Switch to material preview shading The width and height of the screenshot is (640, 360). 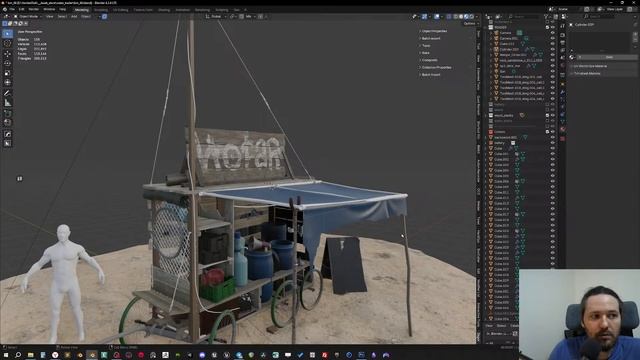click(x=467, y=17)
